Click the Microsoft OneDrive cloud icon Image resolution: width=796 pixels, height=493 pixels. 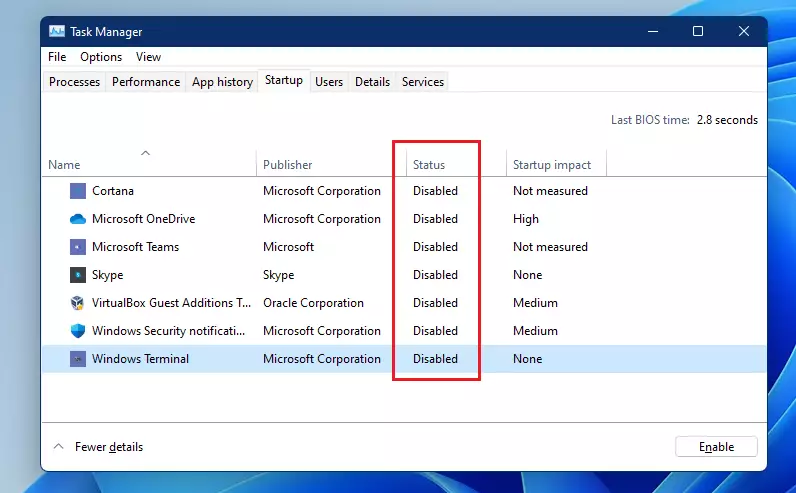[78, 219]
